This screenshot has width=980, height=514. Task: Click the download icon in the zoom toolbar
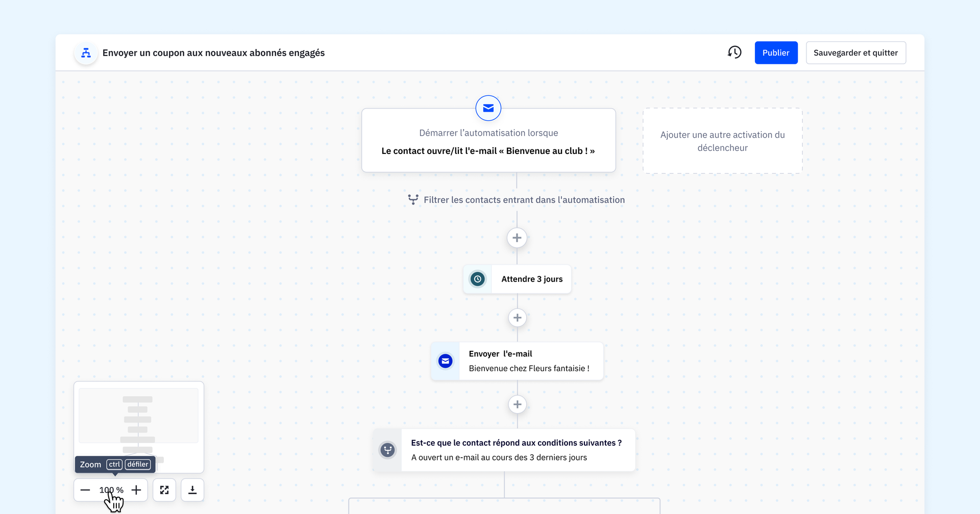(x=192, y=490)
